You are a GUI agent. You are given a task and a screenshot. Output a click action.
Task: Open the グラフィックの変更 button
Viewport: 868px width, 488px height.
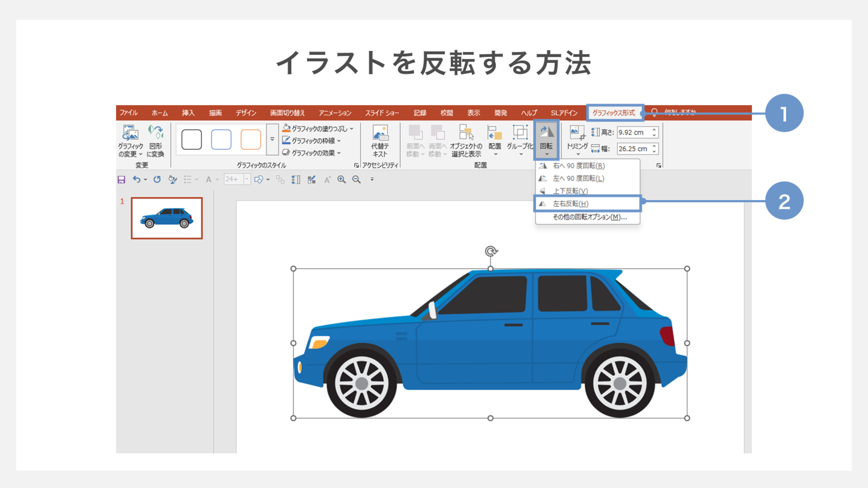pos(130,140)
